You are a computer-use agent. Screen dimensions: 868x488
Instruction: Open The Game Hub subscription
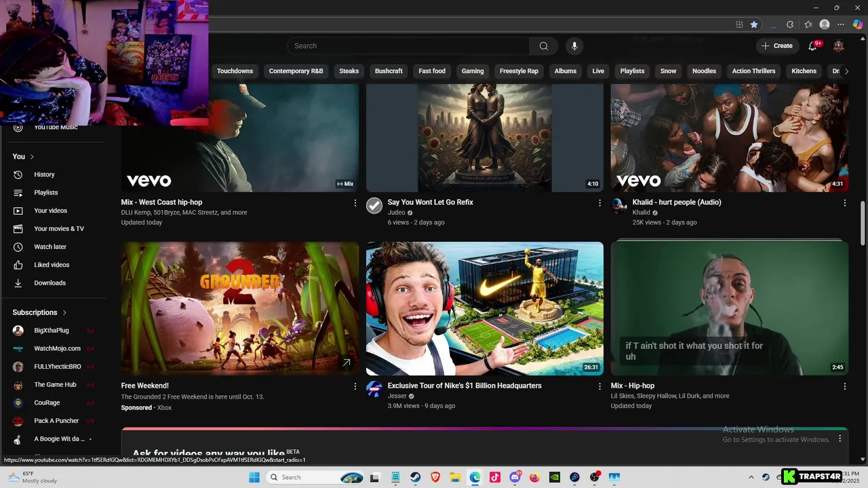pos(55,385)
